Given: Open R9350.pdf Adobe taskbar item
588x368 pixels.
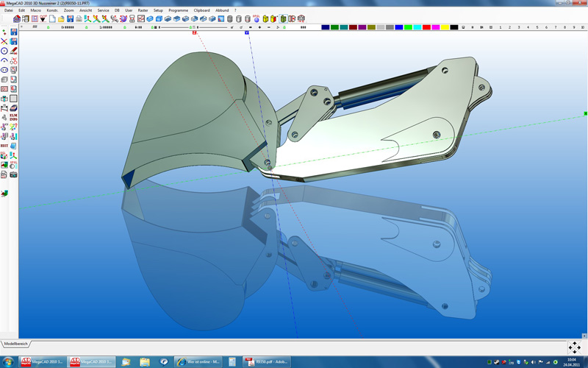Looking at the screenshot, I should tap(268, 362).
